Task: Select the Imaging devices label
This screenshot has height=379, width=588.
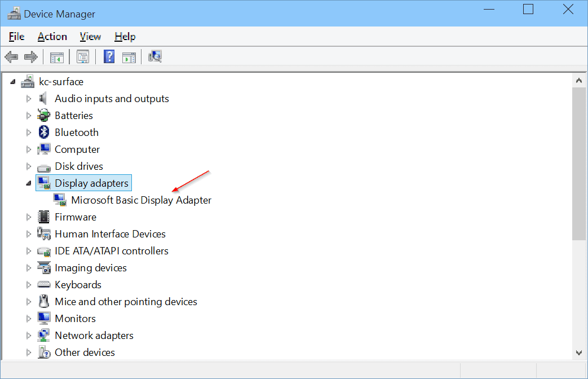Action: [91, 267]
